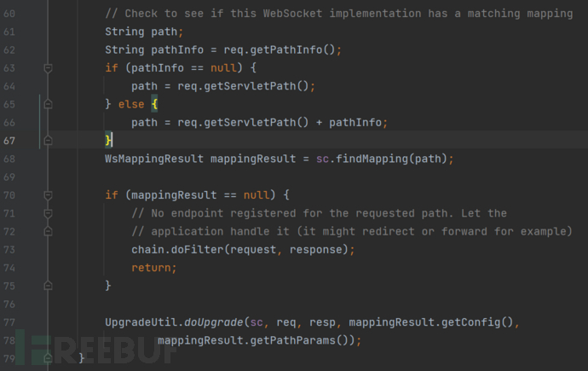Click line number 67 in the gutter
The height and width of the screenshot is (371, 588).
[x=10, y=140]
